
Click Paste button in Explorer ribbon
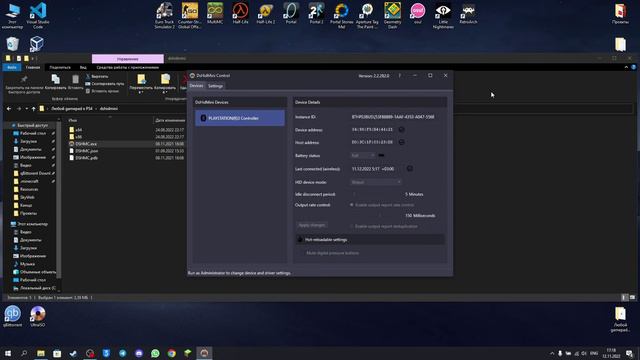tap(76, 82)
